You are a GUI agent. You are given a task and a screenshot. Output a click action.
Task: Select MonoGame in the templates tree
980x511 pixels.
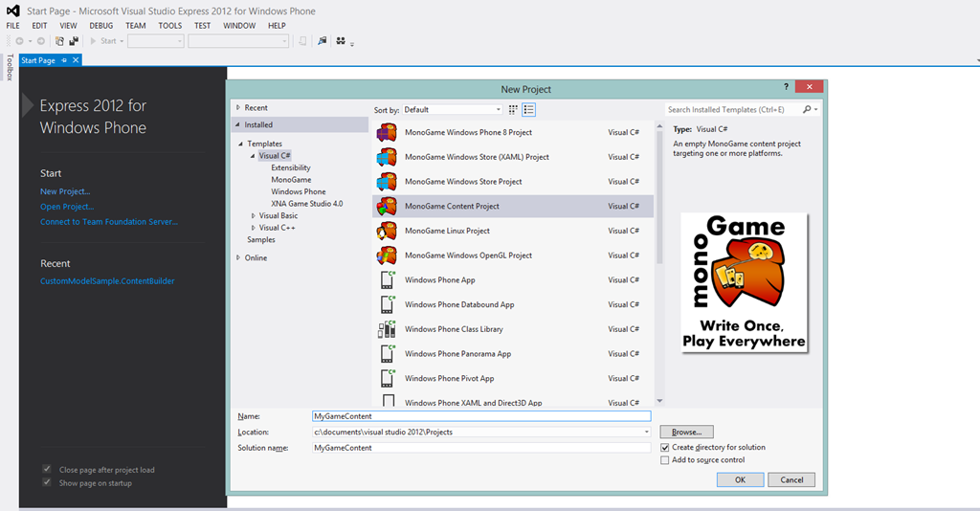pos(291,179)
